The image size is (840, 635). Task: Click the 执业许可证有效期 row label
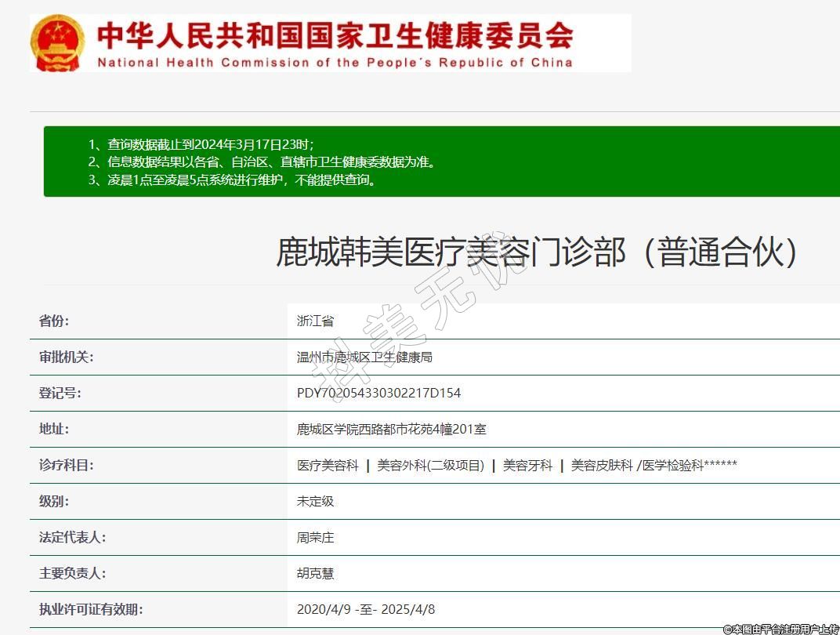pos(91,609)
